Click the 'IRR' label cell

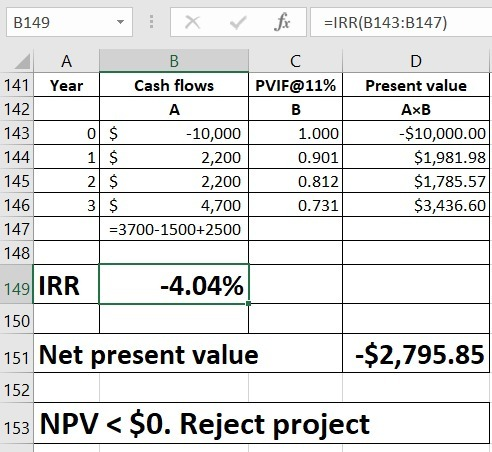click(x=66, y=284)
